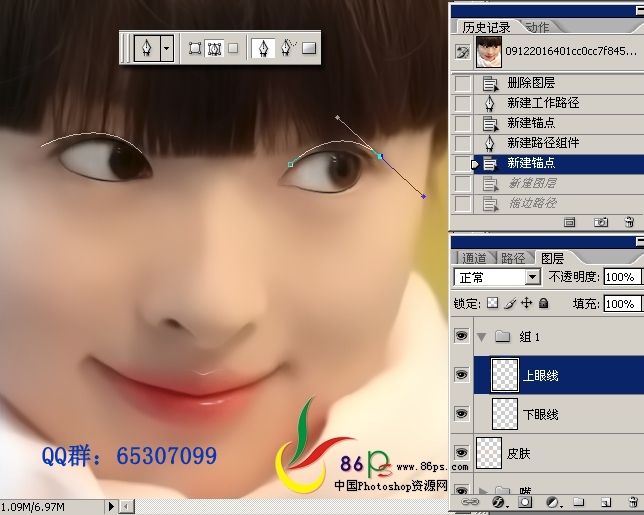Choose the Rectangle shape tool
The height and width of the screenshot is (515, 644).
[x=309, y=48]
